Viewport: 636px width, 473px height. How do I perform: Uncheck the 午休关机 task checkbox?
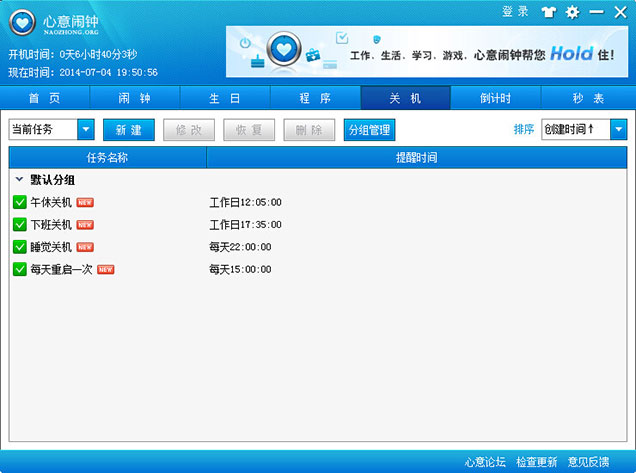19,202
